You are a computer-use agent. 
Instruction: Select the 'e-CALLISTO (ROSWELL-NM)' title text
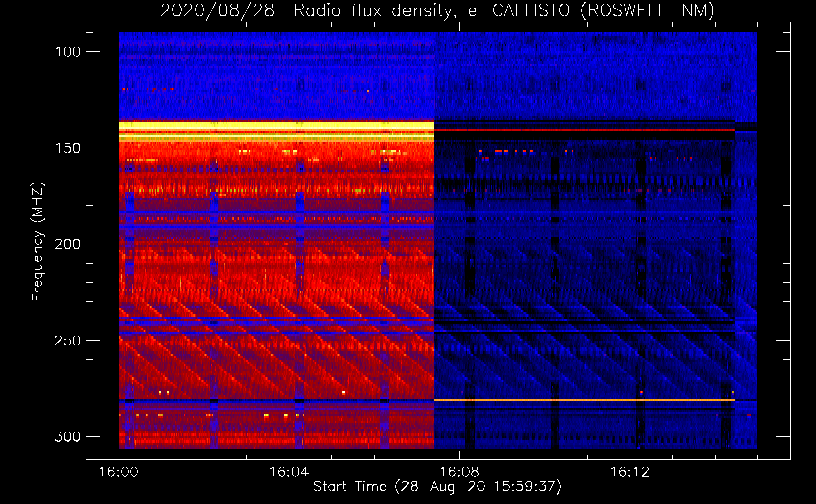coord(591,11)
